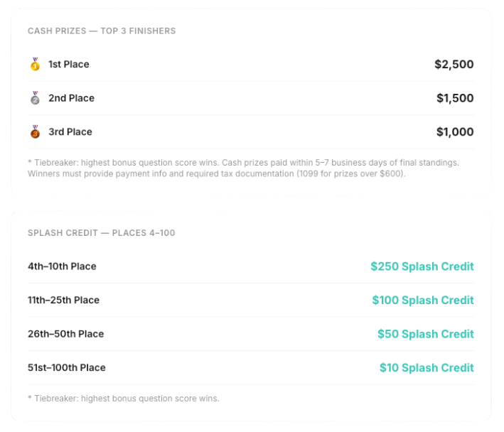Select the 3rd Place label
The width and height of the screenshot is (504, 432).
70,131
